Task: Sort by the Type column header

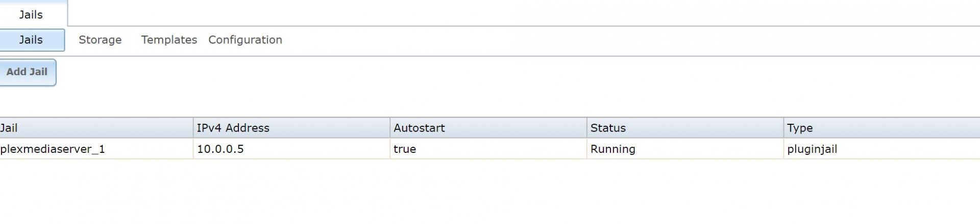Action: [882, 128]
